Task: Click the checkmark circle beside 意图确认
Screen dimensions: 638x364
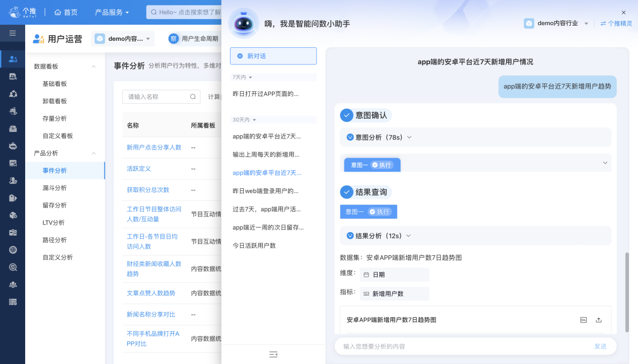Action: pos(346,115)
